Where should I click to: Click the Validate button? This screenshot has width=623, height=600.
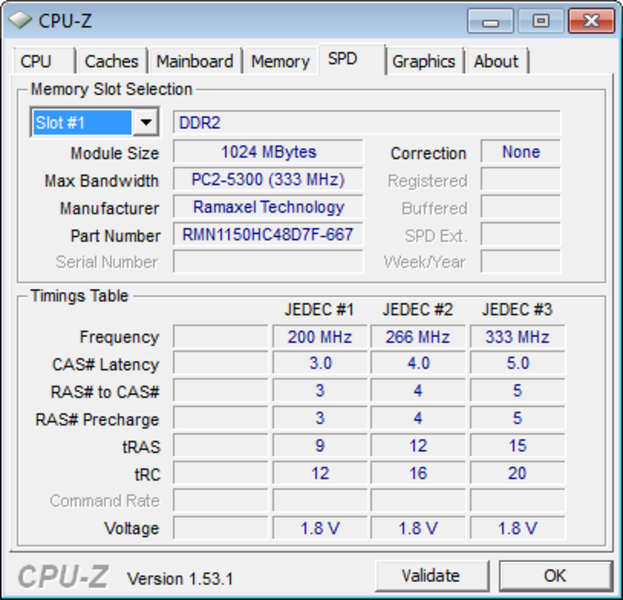(x=431, y=576)
